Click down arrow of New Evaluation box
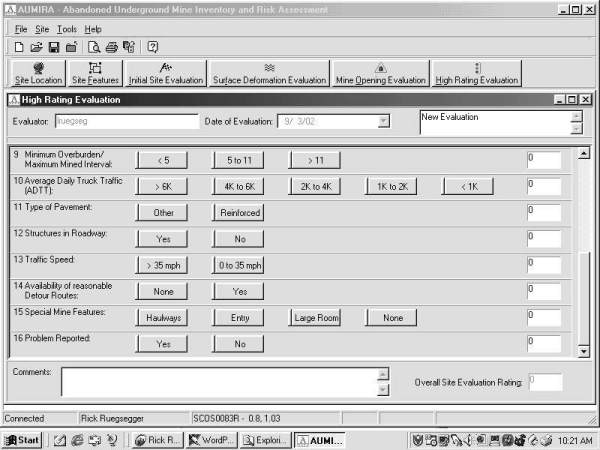600x450 pixels. point(575,129)
